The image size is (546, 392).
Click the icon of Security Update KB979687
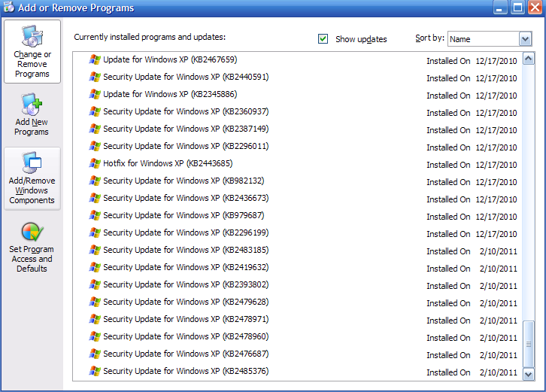coord(94,215)
